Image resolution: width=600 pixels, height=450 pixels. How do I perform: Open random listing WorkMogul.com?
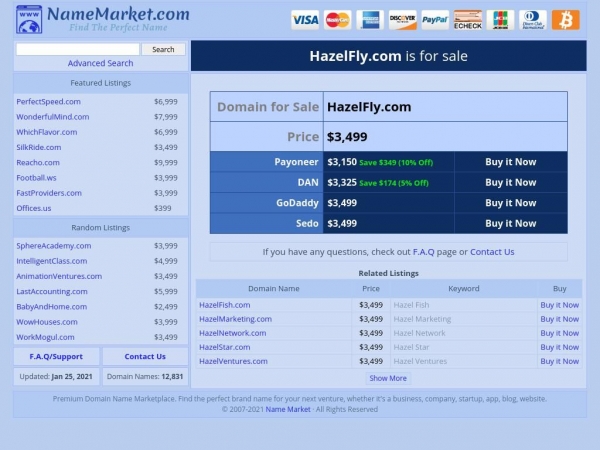click(45, 337)
